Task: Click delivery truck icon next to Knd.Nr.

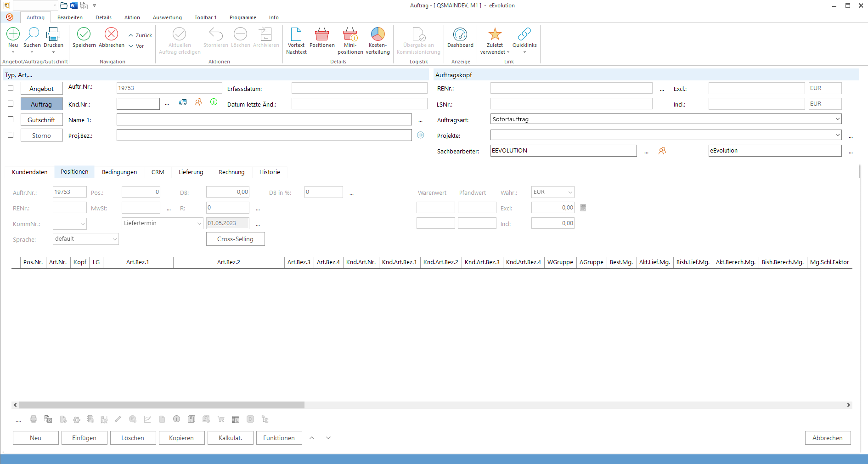Action: pyautogui.click(x=183, y=102)
